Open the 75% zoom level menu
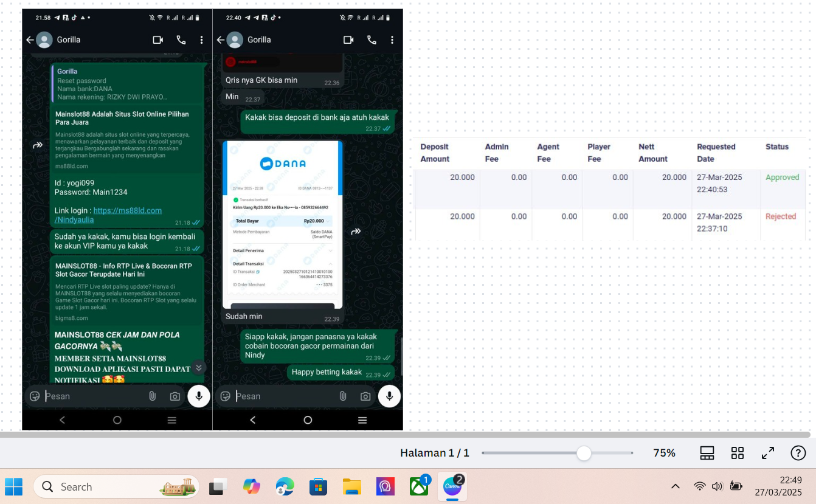 coord(664,453)
